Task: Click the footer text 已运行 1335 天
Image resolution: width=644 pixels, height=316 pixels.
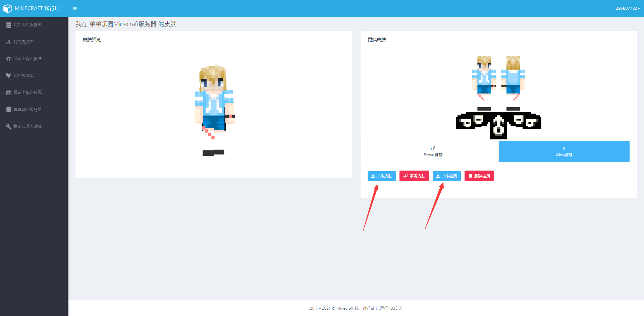Action: tap(389, 308)
